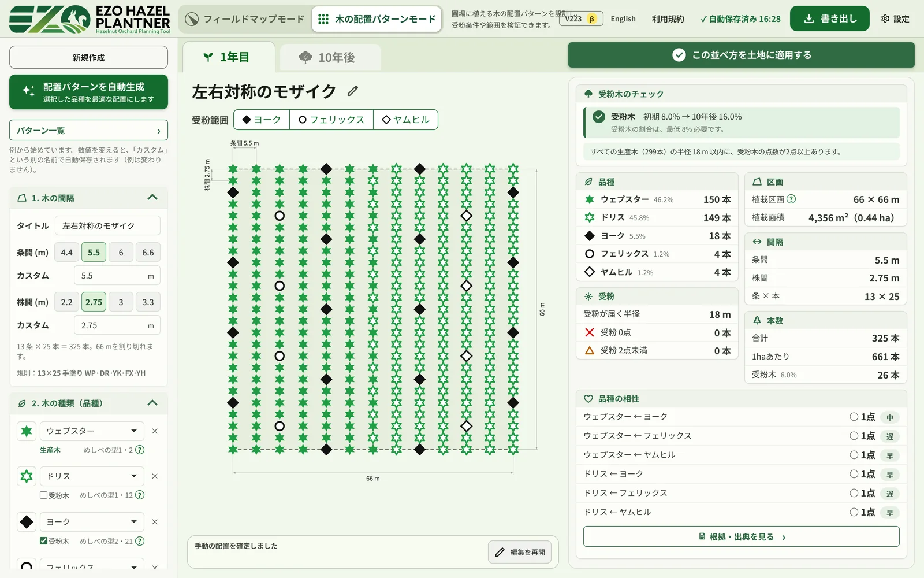
Task: Collapse the 1. 木の間隔 section
Action: (x=152, y=198)
